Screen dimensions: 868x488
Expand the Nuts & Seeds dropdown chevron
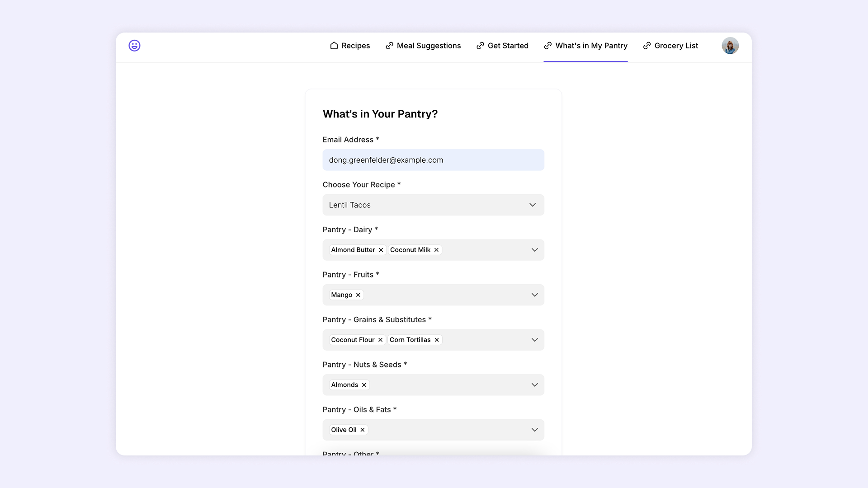(x=534, y=385)
